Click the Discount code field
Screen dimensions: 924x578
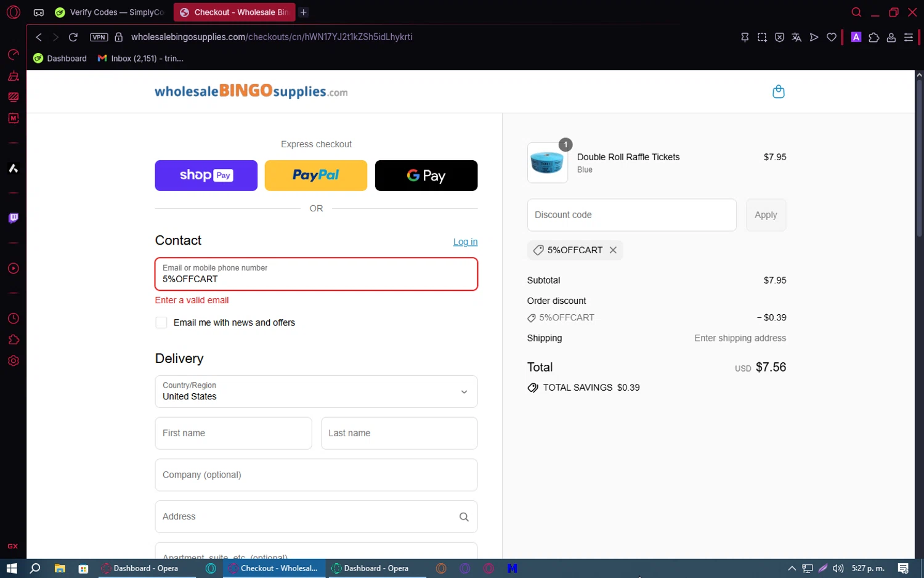(631, 215)
